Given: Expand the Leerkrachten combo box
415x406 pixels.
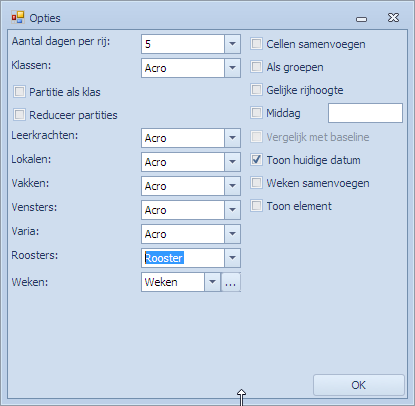Looking at the screenshot, I should (232, 138).
